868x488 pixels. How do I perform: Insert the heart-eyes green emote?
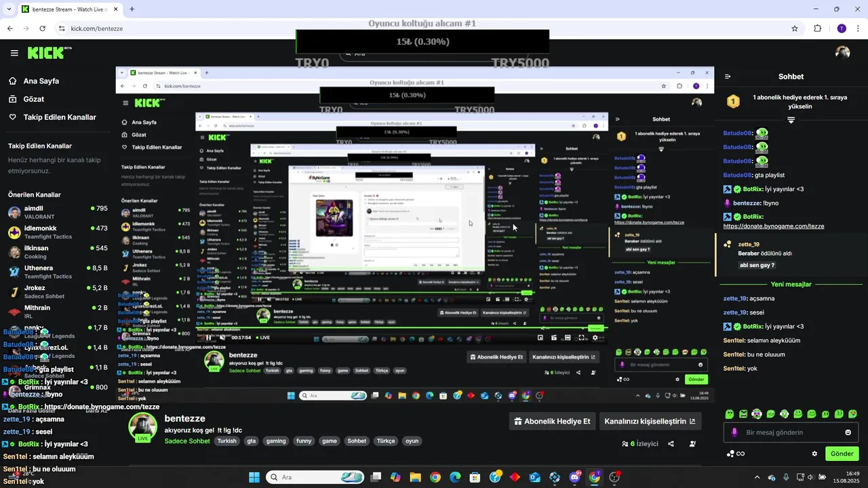point(853,414)
